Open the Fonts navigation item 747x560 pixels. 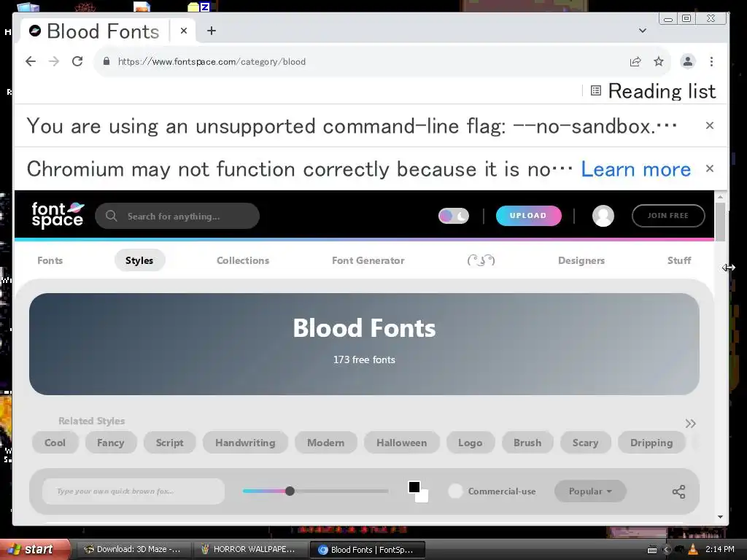coord(50,260)
